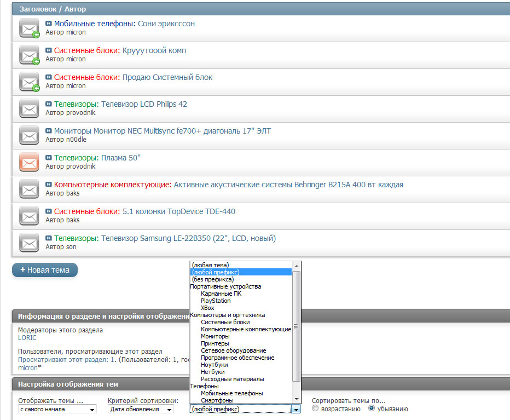
Task: Click go-to-first-unread arrow before Монитор NEC thread
Action: click(x=49, y=131)
